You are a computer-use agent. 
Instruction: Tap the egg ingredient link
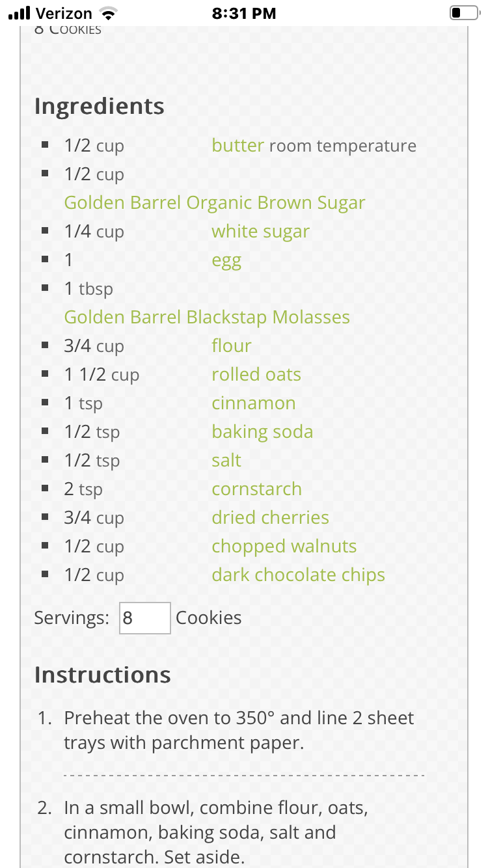click(x=226, y=260)
